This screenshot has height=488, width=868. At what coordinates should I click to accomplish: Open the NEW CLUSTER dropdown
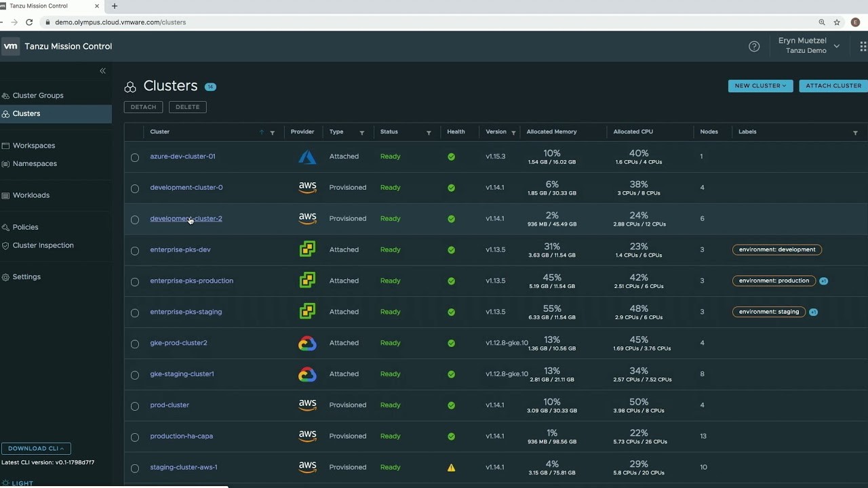pyautogui.click(x=760, y=86)
